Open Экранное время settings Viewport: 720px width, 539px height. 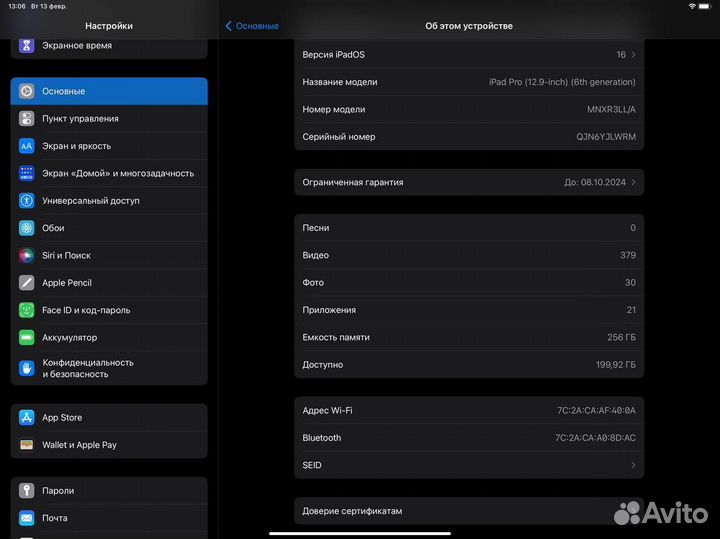point(109,48)
